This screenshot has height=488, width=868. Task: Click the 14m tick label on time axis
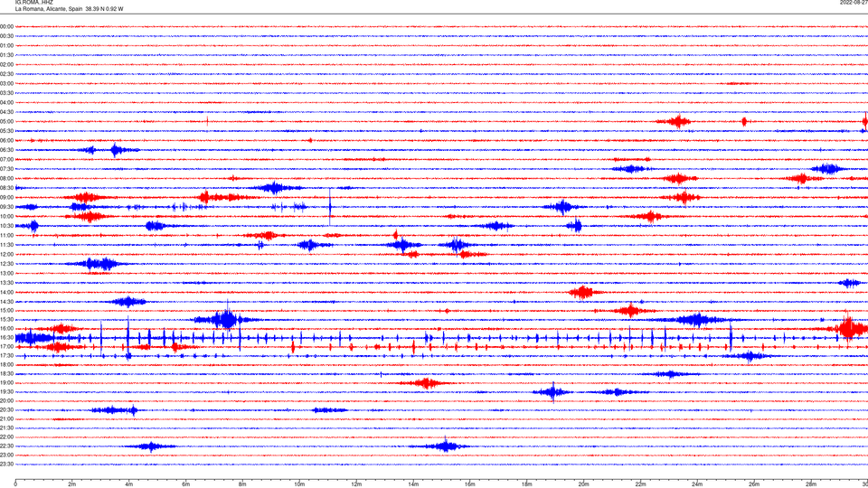tap(413, 484)
